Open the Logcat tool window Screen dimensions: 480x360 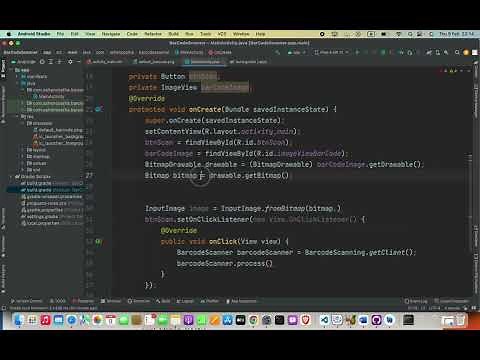(x=185, y=301)
